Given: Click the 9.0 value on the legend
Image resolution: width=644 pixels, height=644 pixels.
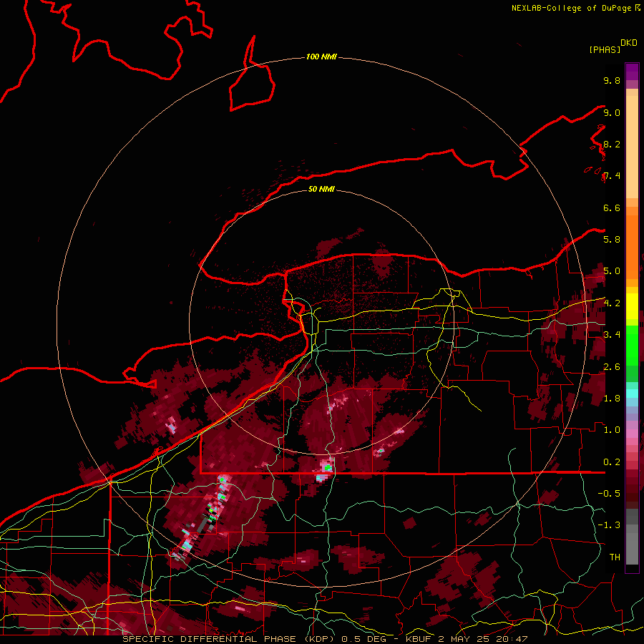Looking at the screenshot, I should pos(612,112).
